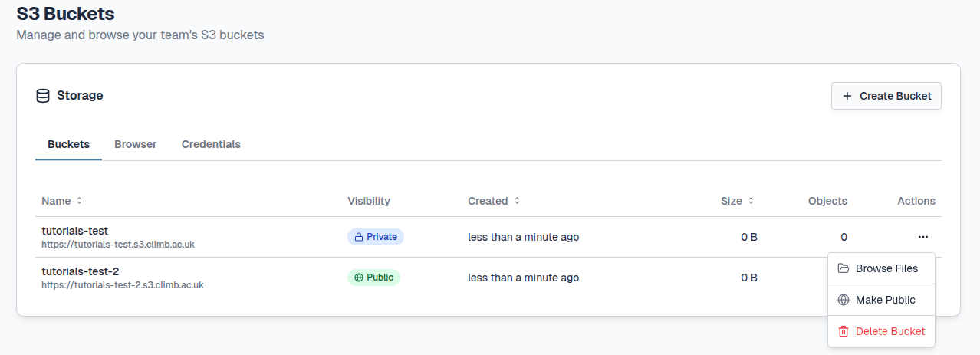Screen dimensions: 980x355
Task: Open the three-dots actions menu for tutorials-test
Action: (x=923, y=237)
